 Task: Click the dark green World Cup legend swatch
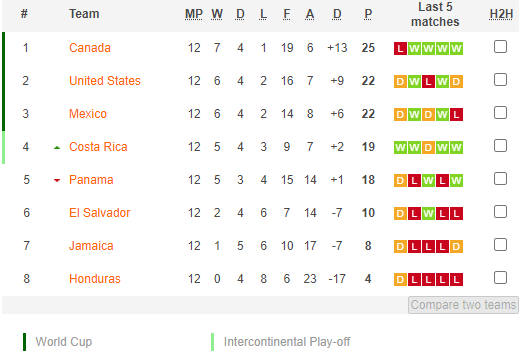tap(24, 342)
